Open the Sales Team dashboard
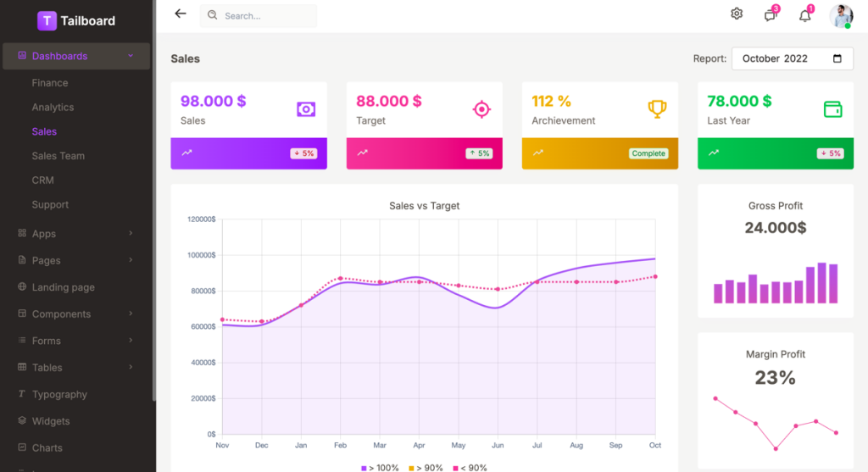868x472 pixels. pos(58,156)
